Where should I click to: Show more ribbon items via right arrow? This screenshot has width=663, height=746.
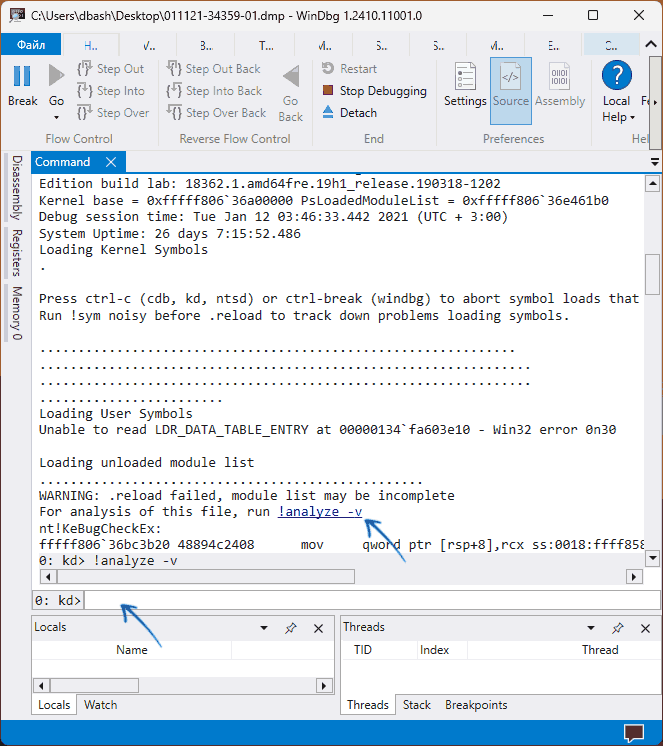tap(655, 102)
